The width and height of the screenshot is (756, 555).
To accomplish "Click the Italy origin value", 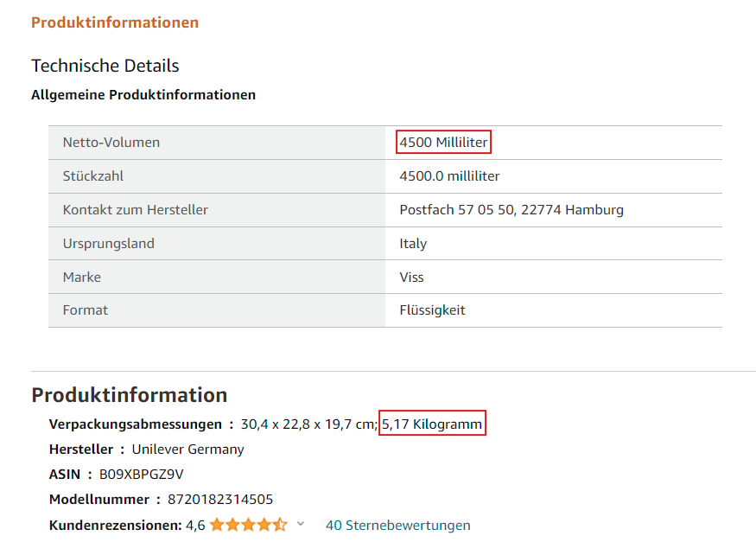I will point(413,244).
